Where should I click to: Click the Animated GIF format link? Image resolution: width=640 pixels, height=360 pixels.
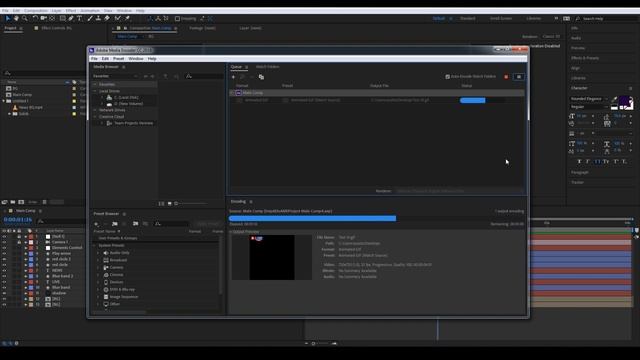pyautogui.click(x=257, y=100)
